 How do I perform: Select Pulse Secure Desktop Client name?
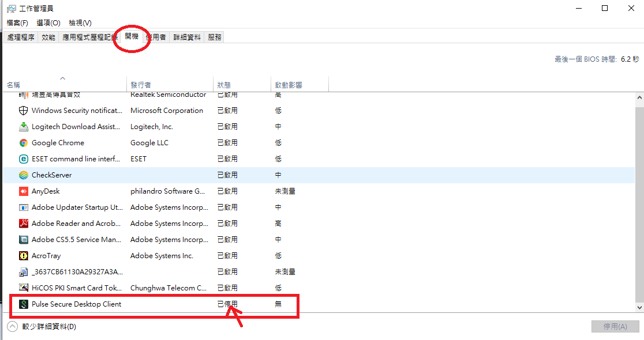tap(76, 304)
